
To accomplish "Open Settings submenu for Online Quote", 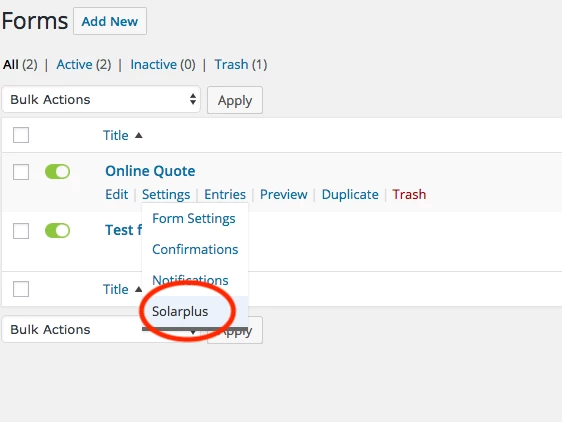I will [x=166, y=194].
